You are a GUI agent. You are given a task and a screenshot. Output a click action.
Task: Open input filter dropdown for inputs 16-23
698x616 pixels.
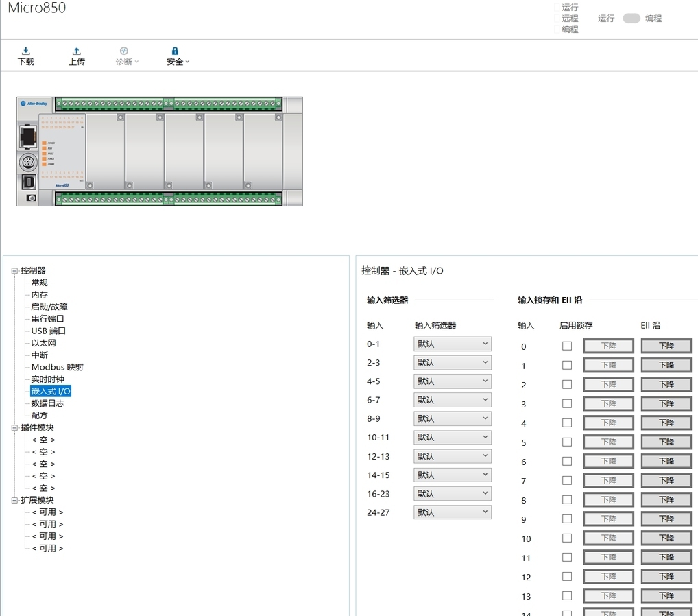click(453, 494)
